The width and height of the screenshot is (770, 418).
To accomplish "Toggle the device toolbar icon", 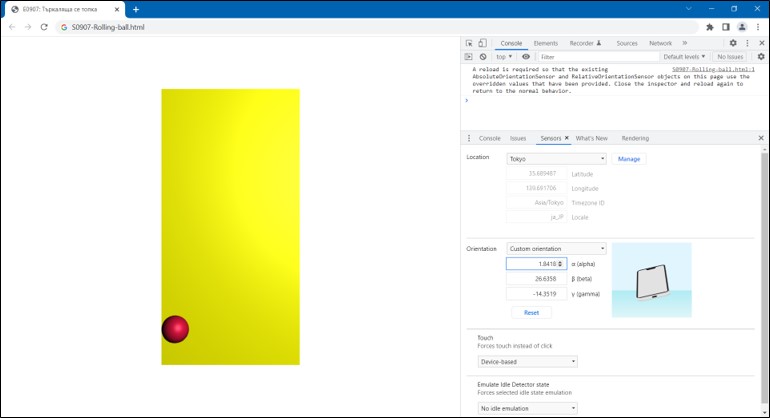I will (483, 44).
